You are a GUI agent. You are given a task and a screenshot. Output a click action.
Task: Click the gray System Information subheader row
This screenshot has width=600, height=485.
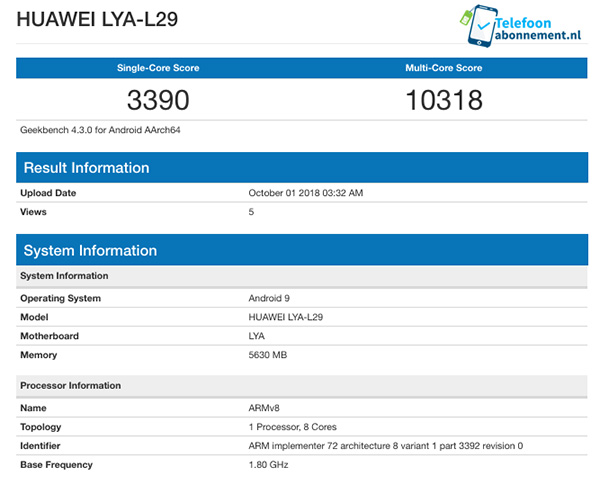click(302, 276)
